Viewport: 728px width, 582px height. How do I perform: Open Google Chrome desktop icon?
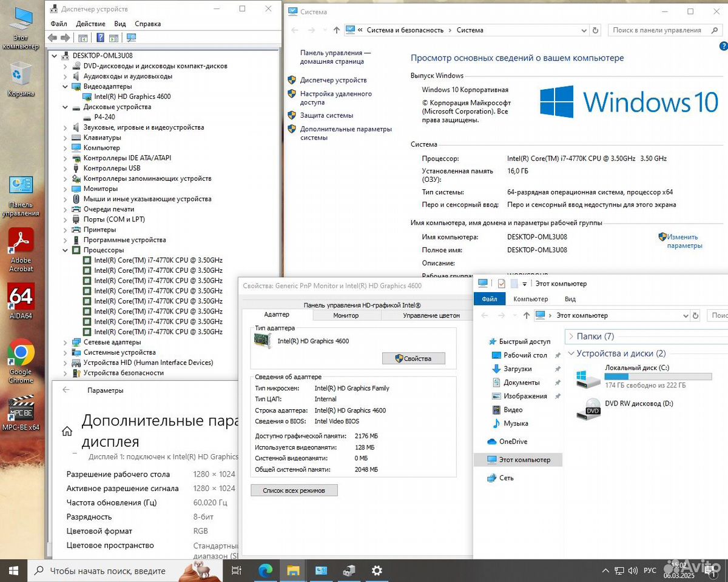click(x=21, y=361)
